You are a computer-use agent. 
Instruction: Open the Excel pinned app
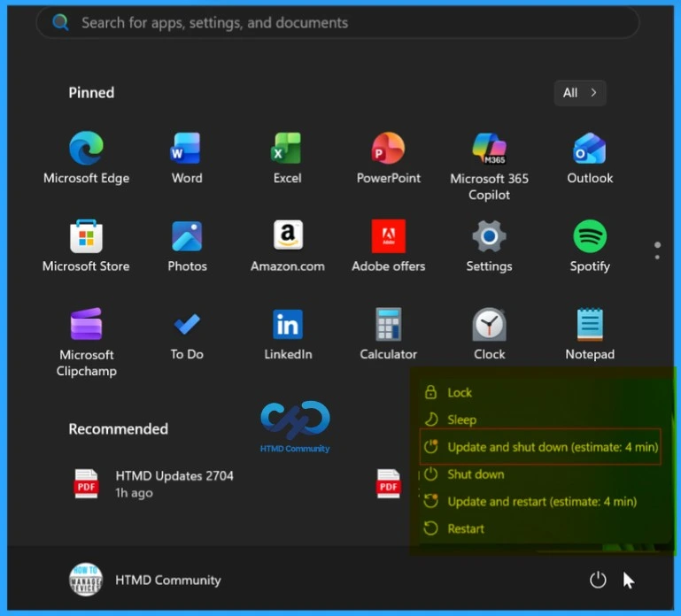pyautogui.click(x=287, y=158)
